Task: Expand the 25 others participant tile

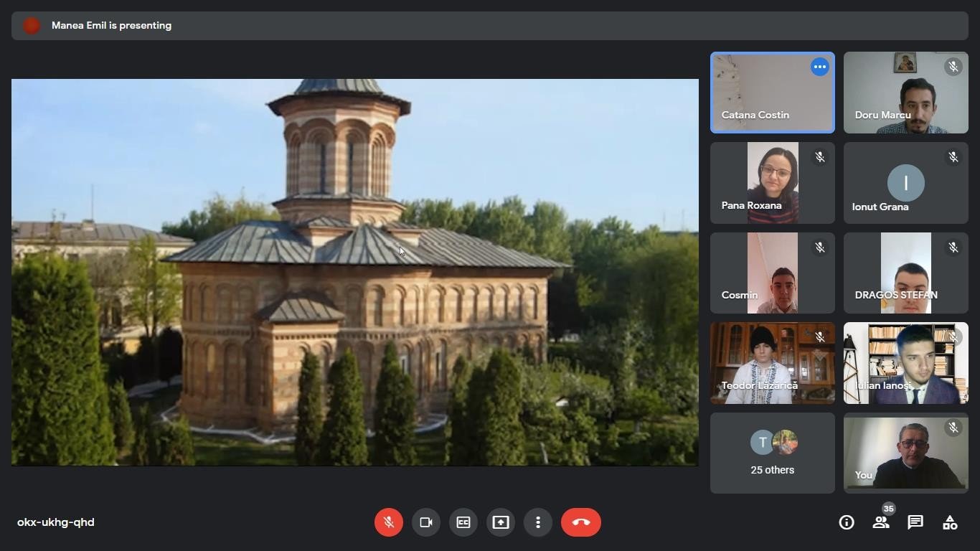Action: tap(773, 453)
